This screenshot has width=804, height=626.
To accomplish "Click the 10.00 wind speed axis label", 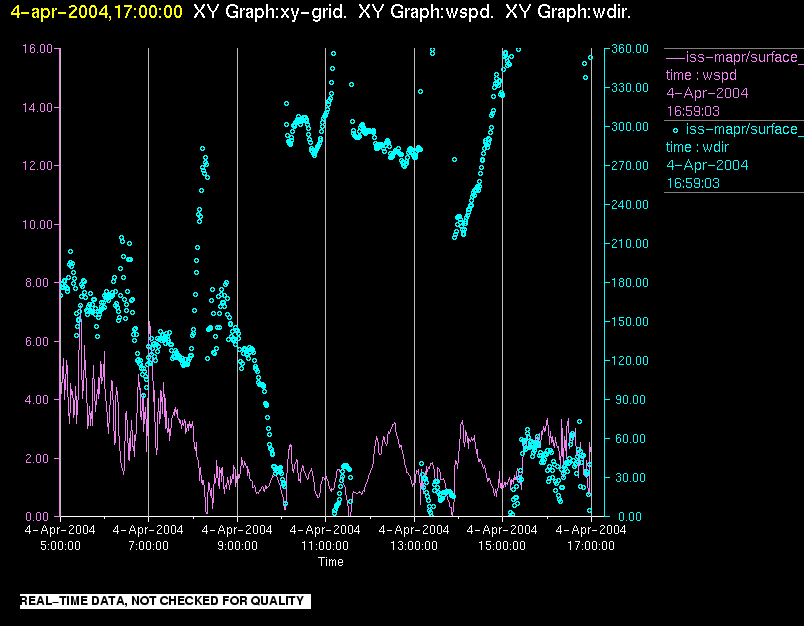I will click(x=37, y=225).
